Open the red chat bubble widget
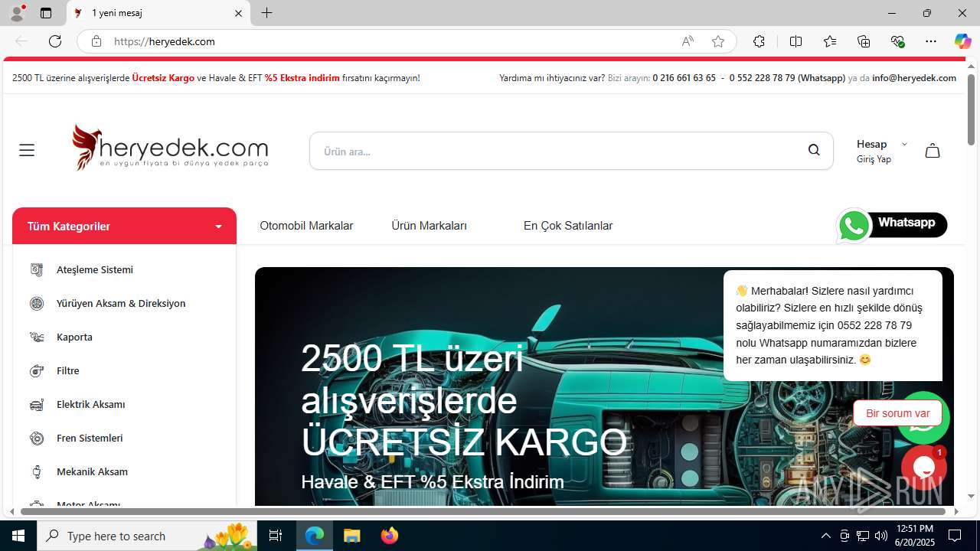The image size is (980, 551). pos(924,467)
